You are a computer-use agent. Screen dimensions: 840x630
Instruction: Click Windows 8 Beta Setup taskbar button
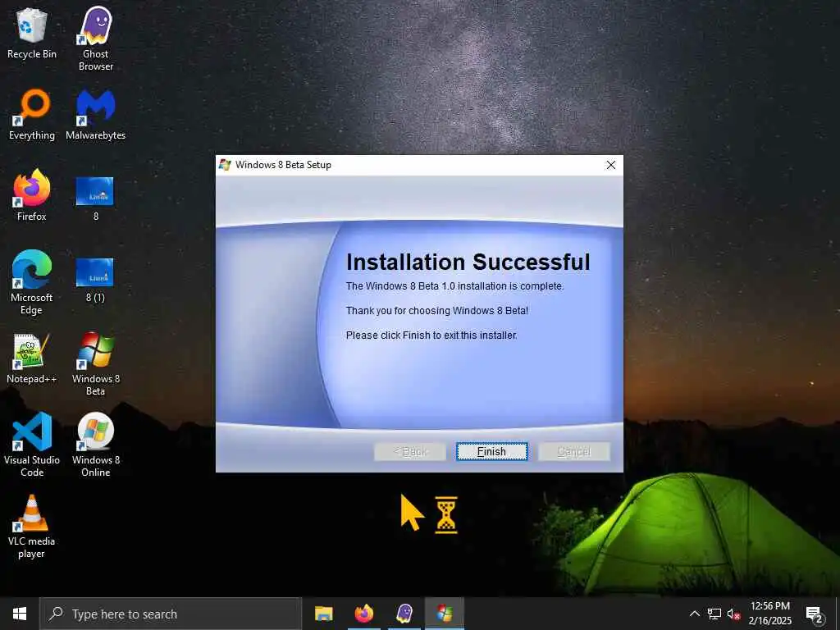[445, 614]
